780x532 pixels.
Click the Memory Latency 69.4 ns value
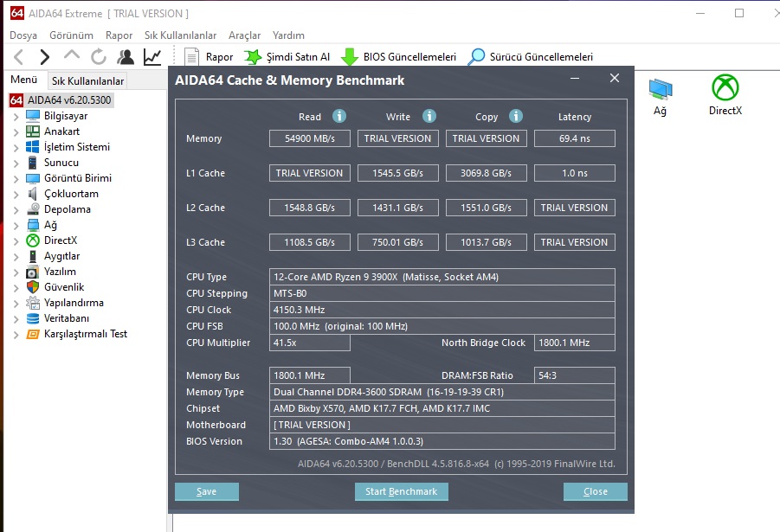(x=575, y=138)
